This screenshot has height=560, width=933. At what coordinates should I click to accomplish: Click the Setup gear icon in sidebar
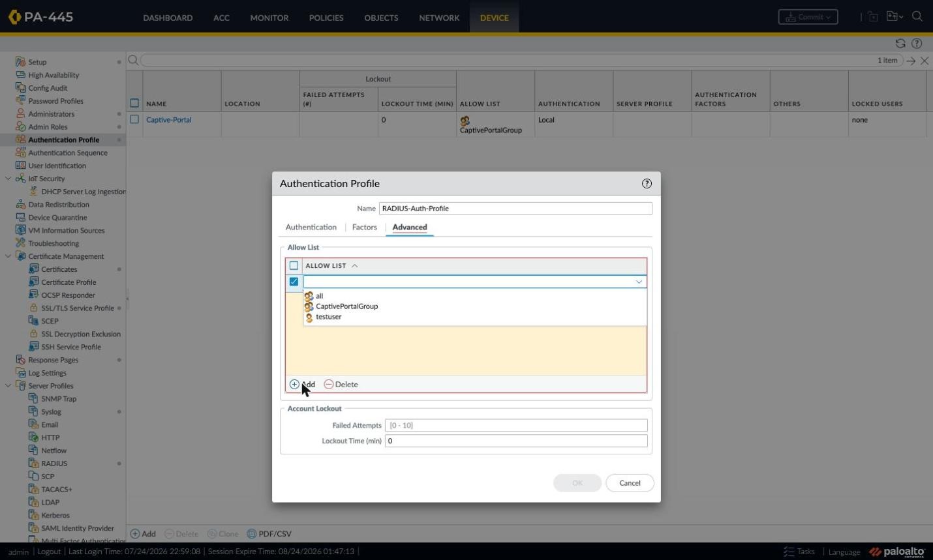coord(20,62)
